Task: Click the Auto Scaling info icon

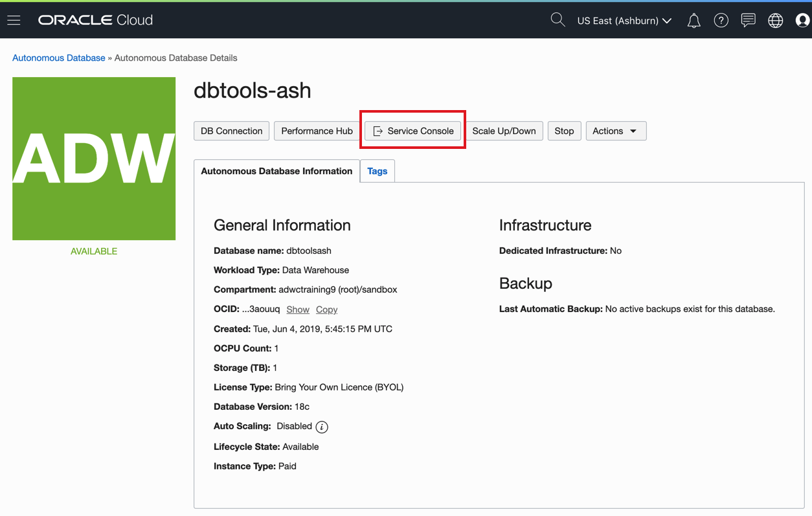Action: coord(322,427)
